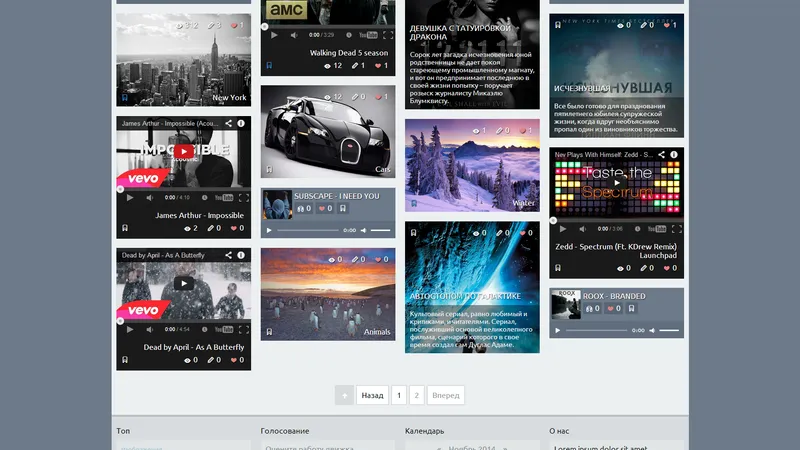800x450 pixels.
Task: Play the James Arthur - Impossible video
Action: [x=130, y=197]
